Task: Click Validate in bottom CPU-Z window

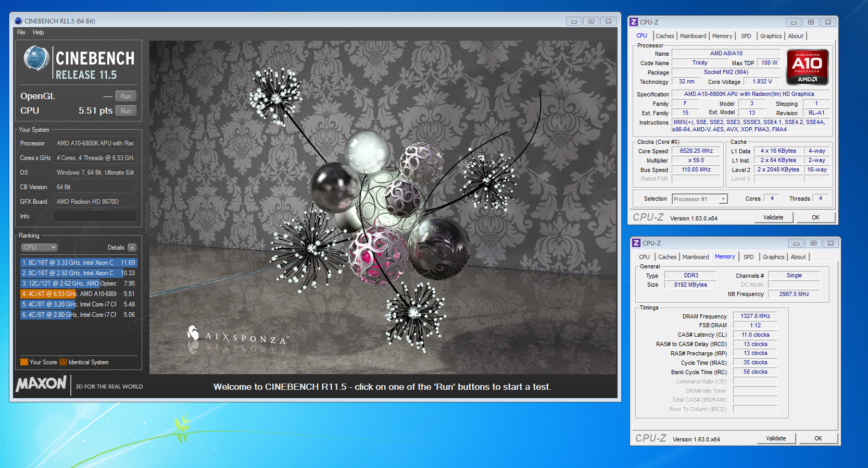Action: [x=776, y=438]
